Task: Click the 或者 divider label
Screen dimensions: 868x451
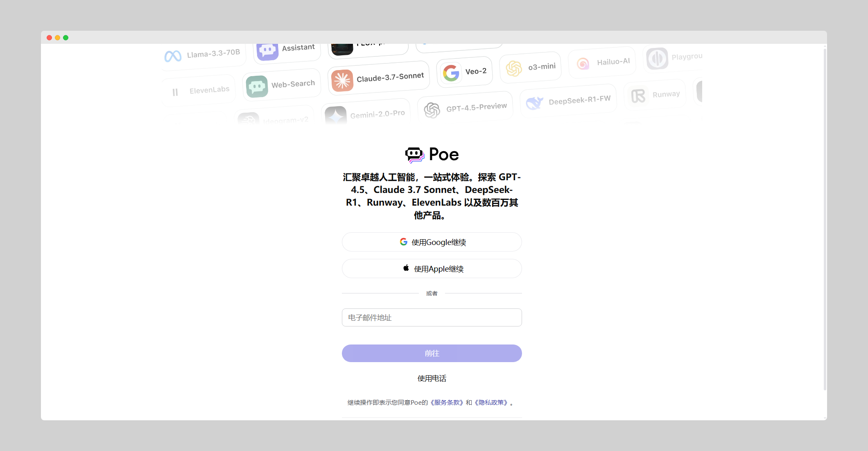Action: [432, 293]
